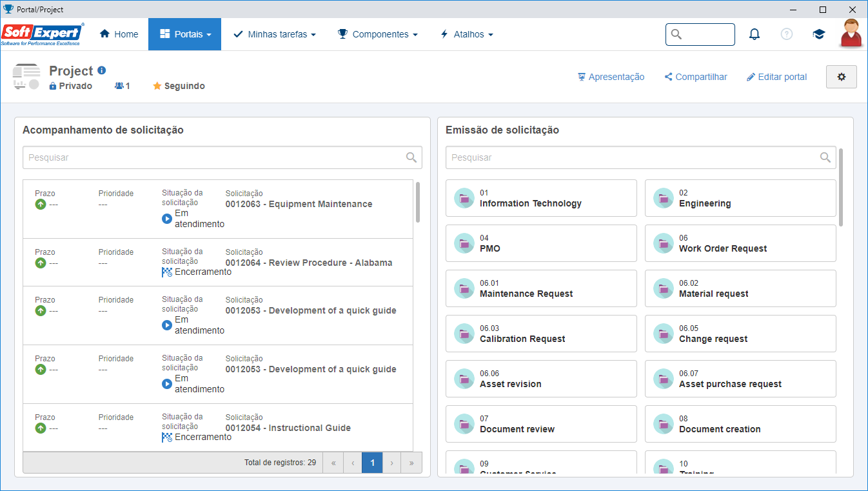868x491 pixels.
Task: Click the Project info icon
Action: point(102,70)
